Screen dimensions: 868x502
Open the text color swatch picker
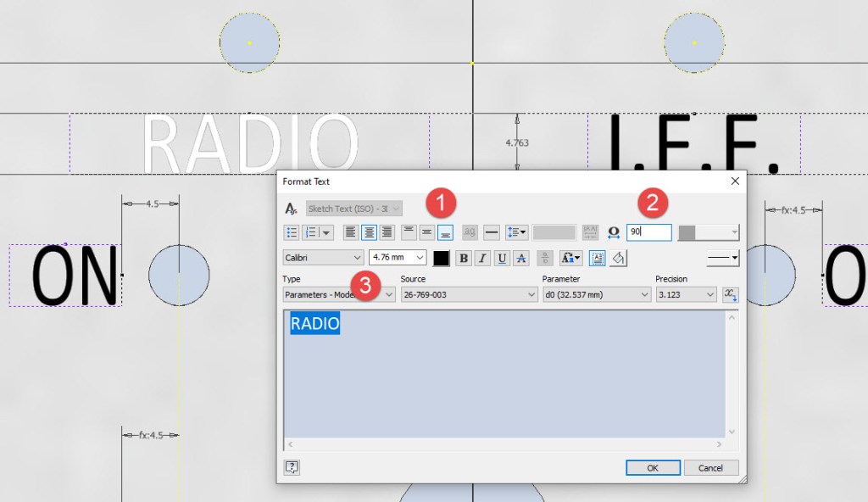(442, 258)
